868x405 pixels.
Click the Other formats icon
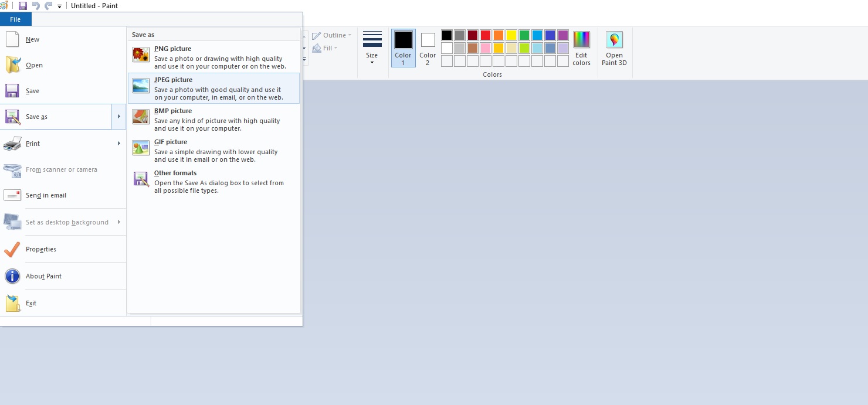[141, 179]
